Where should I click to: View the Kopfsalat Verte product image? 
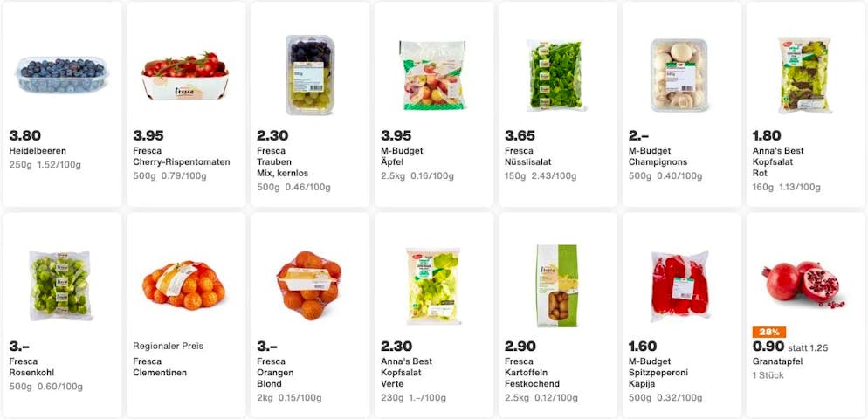[x=433, y=285]
